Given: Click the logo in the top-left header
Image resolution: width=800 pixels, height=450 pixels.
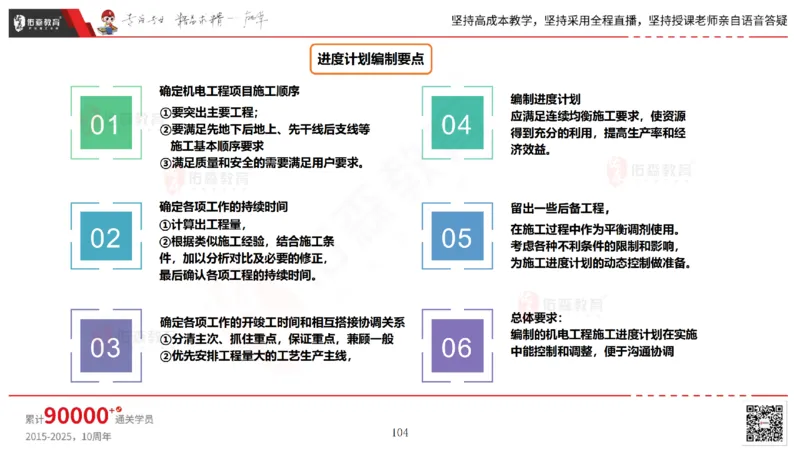Looking at the screenshot, I should tap(37, 22).
